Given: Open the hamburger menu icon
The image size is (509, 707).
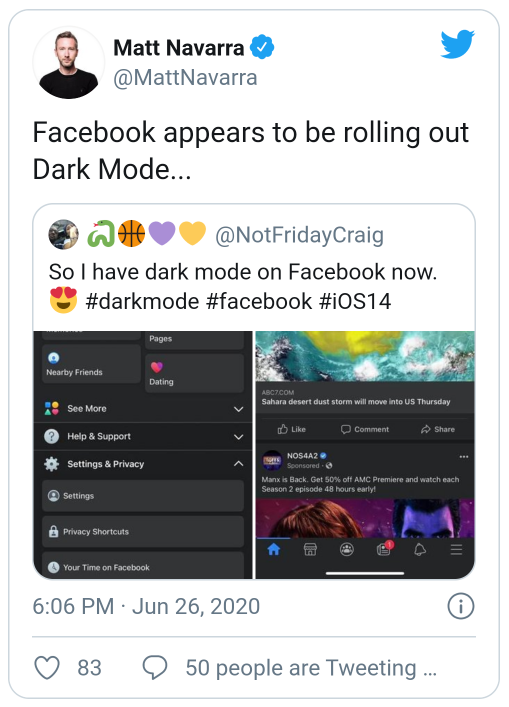Looking at the screenshot, I should [456, 549].
